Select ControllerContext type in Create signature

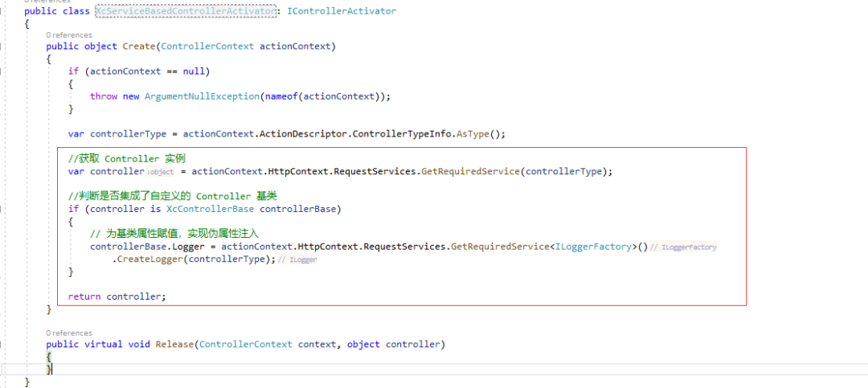point(207,46)
